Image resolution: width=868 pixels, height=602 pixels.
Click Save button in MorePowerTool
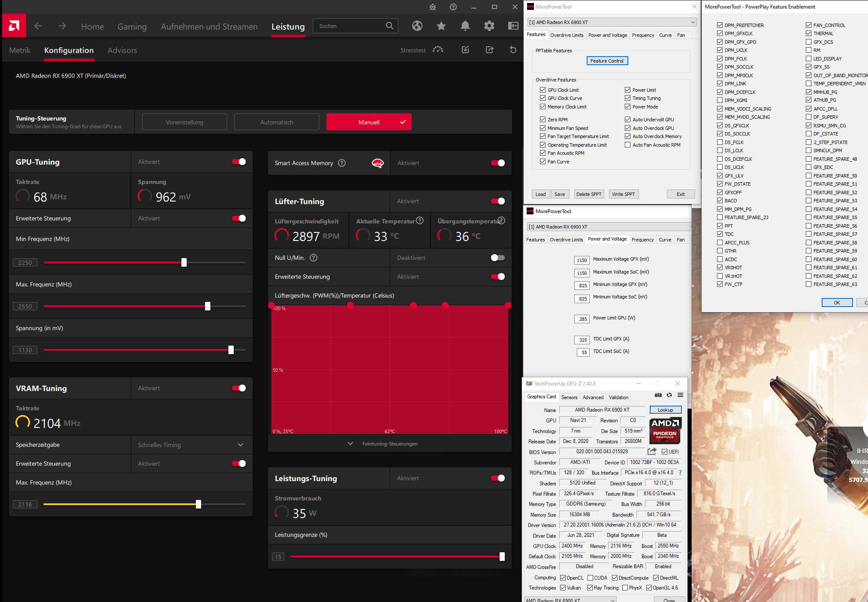[x=560, y=194]
